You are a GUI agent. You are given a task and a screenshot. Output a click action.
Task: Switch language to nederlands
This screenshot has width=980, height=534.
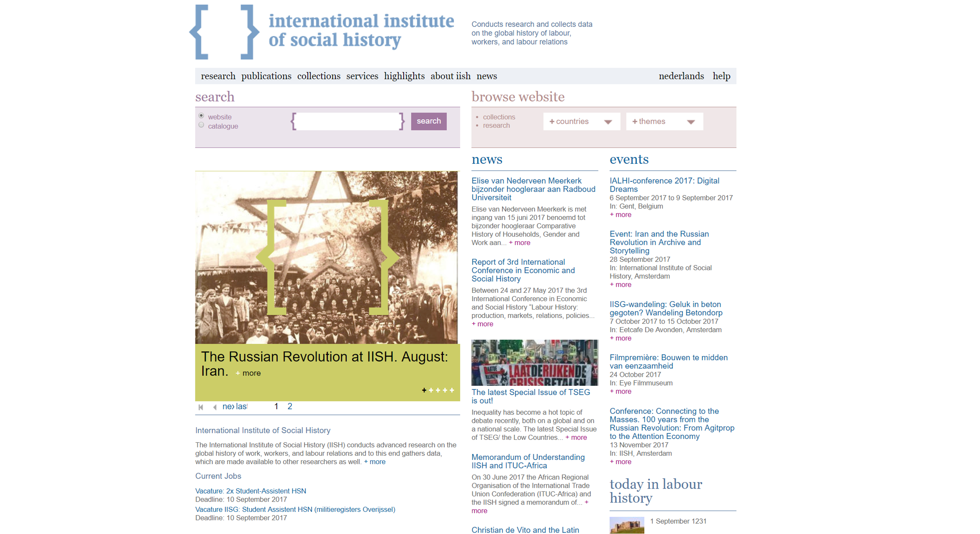pyautogui.click(x=681, y=76)
